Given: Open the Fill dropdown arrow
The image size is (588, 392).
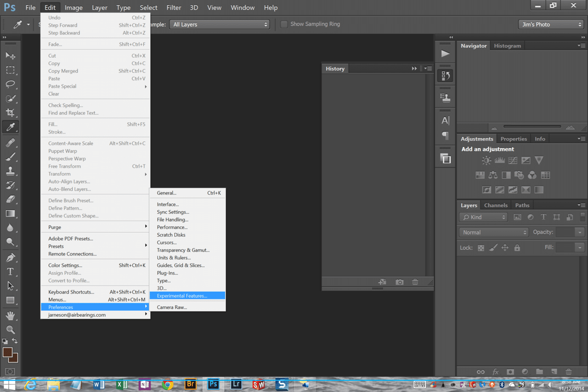Looking at the screenshot, I should [580, 247].
